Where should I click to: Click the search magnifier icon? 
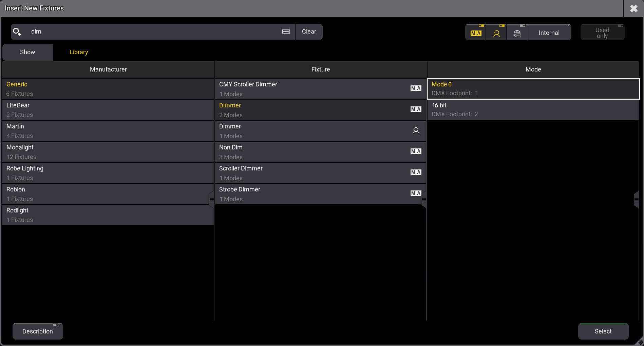coord(17,32)
